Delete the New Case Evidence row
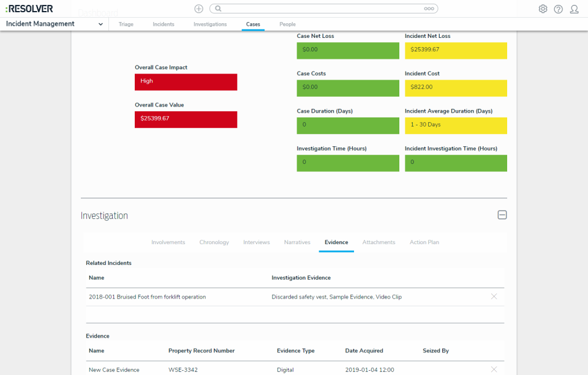Image resolution: width=588 pixels, height=375 pixels. pos(494,369)
